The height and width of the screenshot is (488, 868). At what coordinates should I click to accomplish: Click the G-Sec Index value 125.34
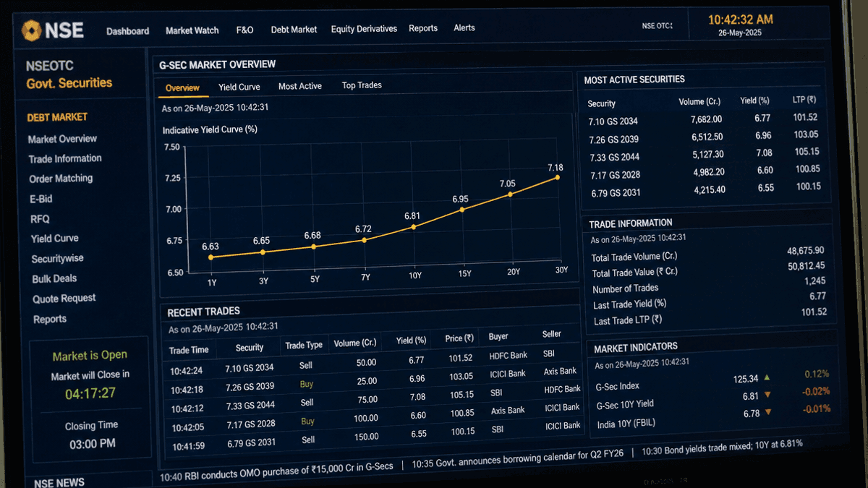[x=746, y=379]
